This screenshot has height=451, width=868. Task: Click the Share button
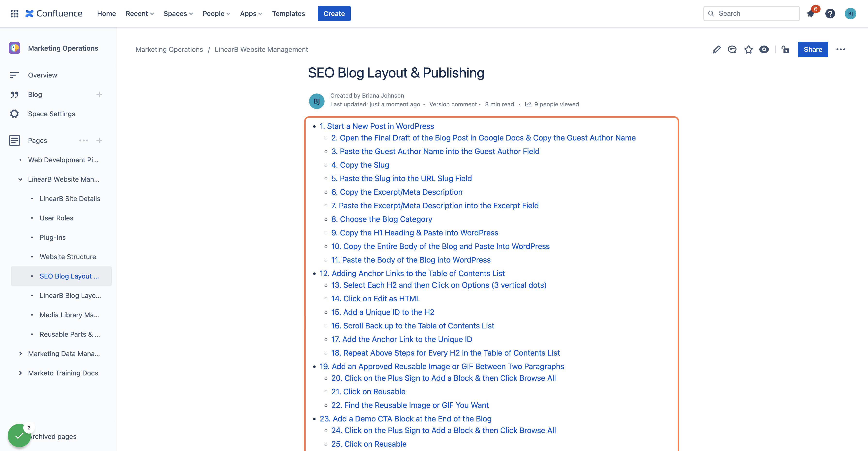813,50
